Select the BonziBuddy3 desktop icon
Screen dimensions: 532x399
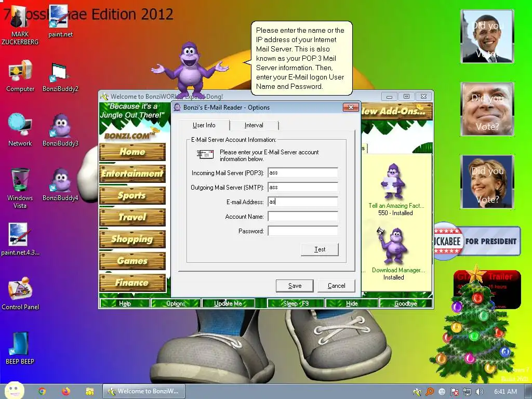click(x=60, y=130)
